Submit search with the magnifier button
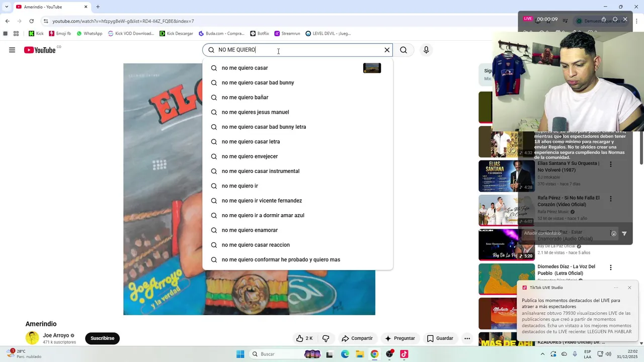Image resolution: width=644 pixels, height=362 pixels. (x=404, y=50)
